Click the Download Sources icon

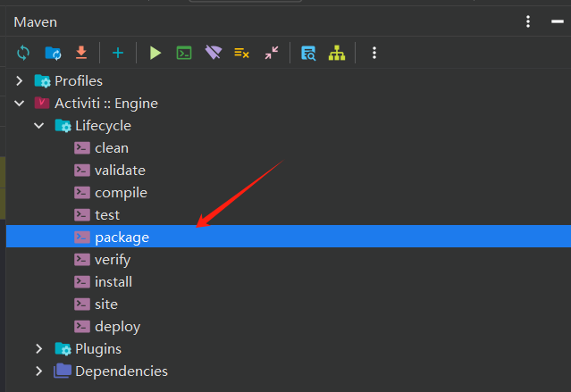point(80,53)
